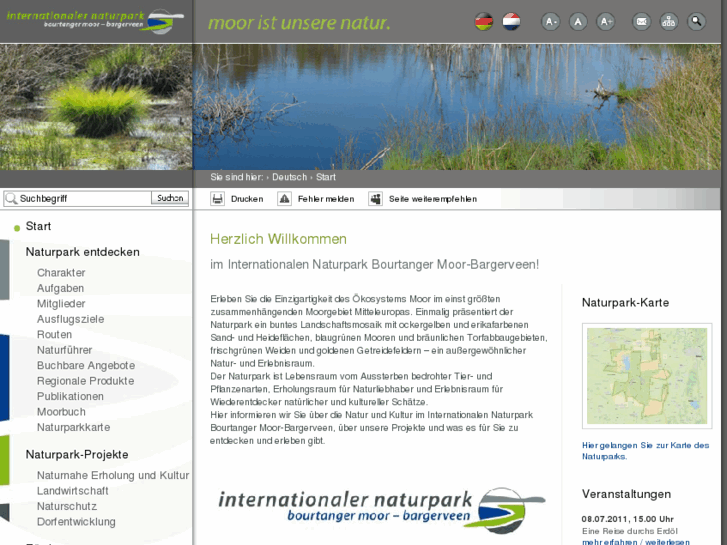727x545 pixels.
Task: Click the Naturpark-Karte map thumbnail
Action: pos(647,376)
